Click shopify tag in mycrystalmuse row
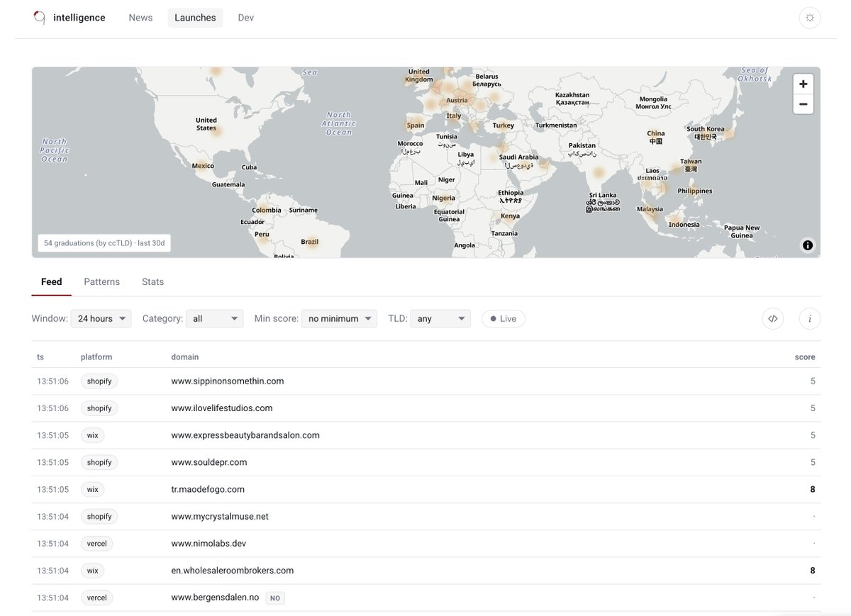851x616 pixels. (x=99, y=517)
